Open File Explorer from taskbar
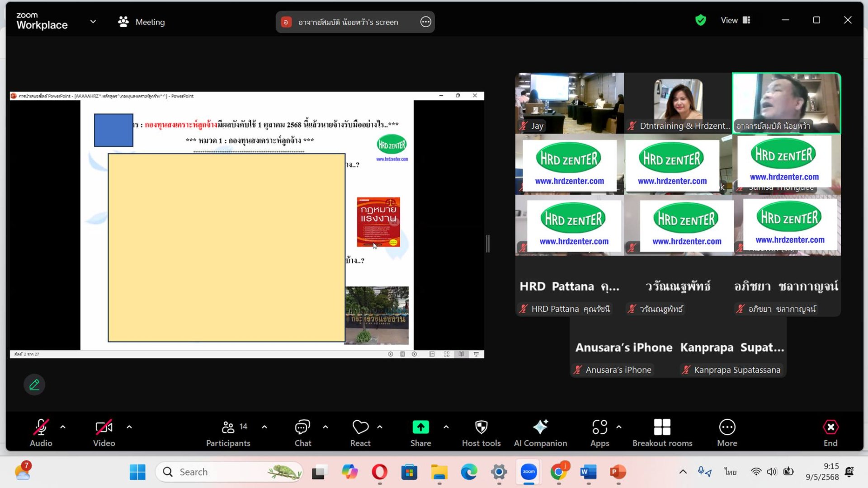868x488 pixels. click(x=439, y=472)
